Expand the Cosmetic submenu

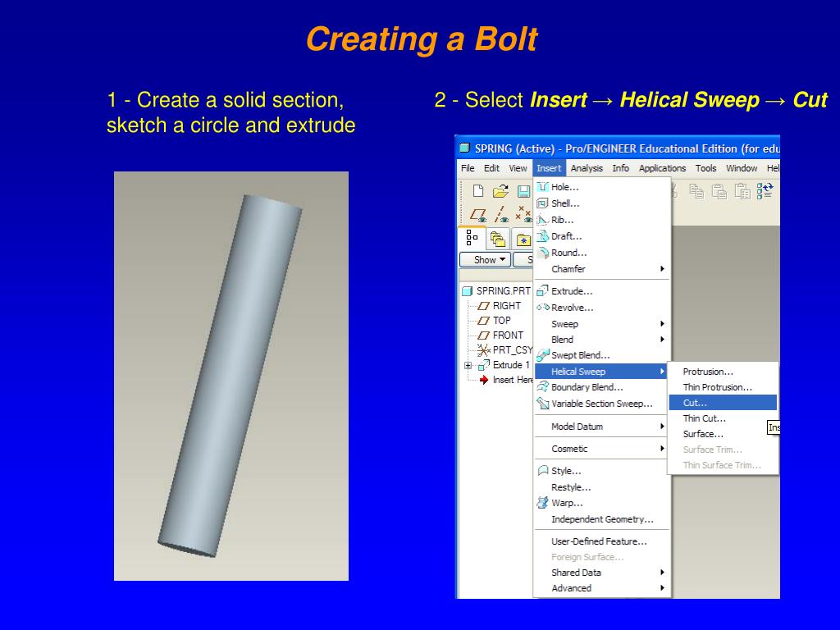click(x=603, y=449)
